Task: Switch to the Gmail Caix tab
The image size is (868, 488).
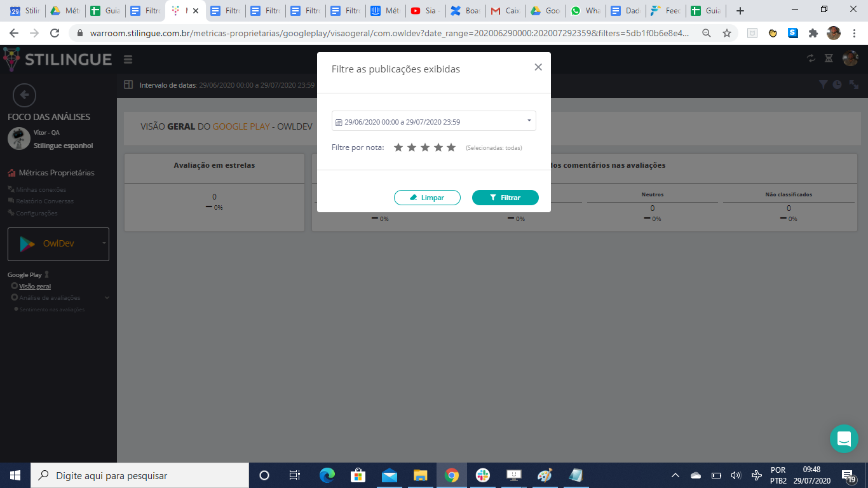Action: [505, 11]
